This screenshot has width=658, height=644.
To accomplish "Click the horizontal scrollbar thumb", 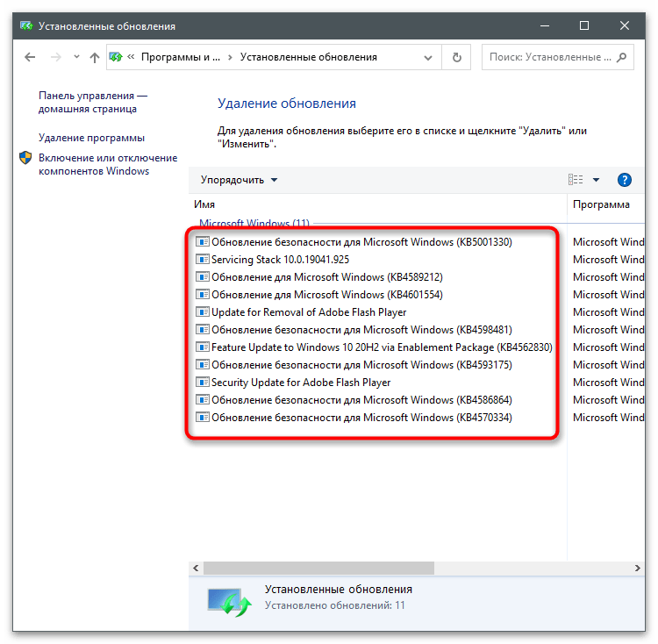I will click(x=319, y=568).
